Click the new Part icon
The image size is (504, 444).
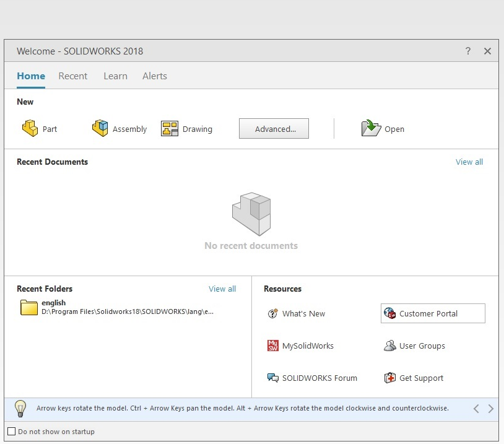30,128
